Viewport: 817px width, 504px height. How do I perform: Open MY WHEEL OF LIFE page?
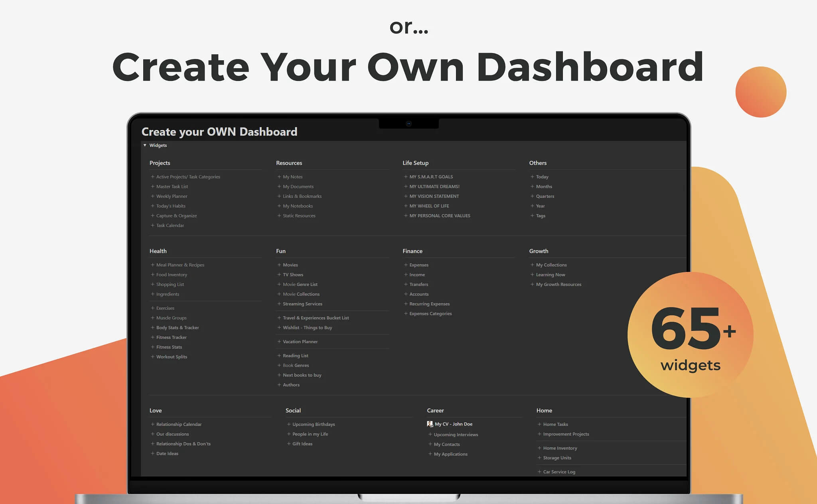click(429, 206)
